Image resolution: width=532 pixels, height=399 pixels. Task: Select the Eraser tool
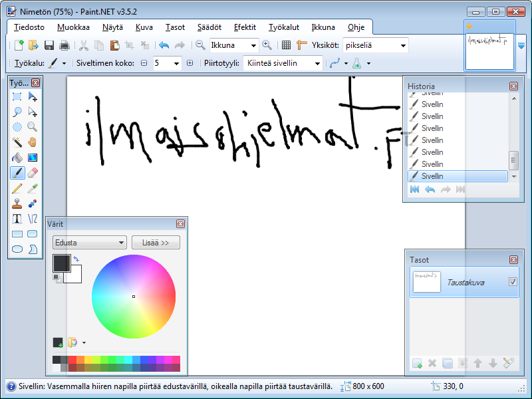tap(33, 173)
